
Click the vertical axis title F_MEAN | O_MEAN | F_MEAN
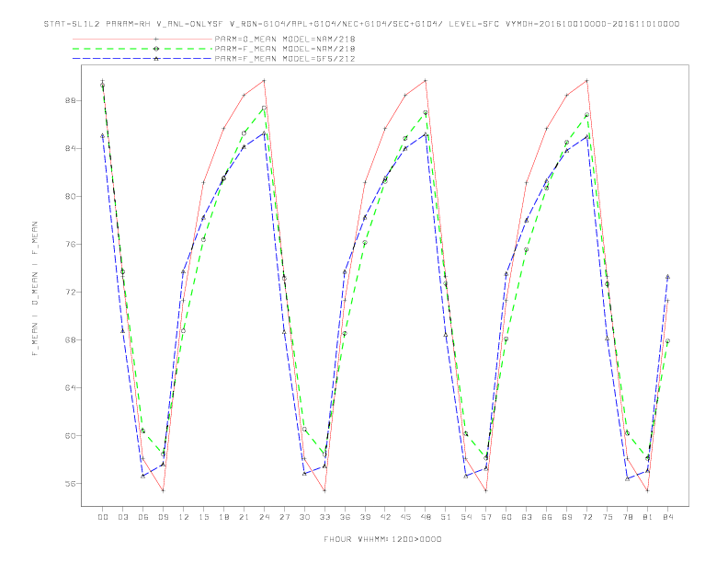pyautogui.click(x=35, y=289)
